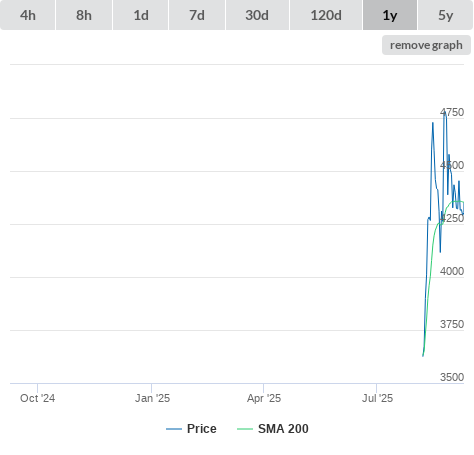Select the 120d time range
Image resolution: width=474 pixels, height=455 pixels.
point(326,15)
